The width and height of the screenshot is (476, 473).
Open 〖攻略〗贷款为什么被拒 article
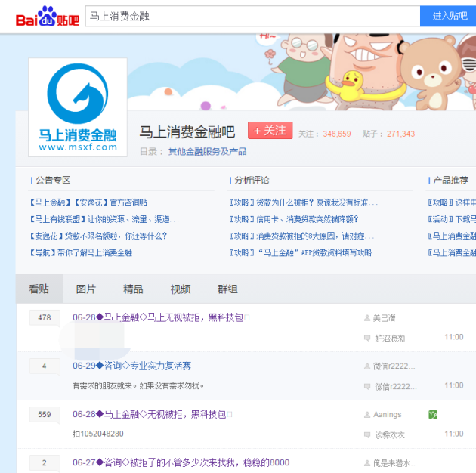point(303,202)
